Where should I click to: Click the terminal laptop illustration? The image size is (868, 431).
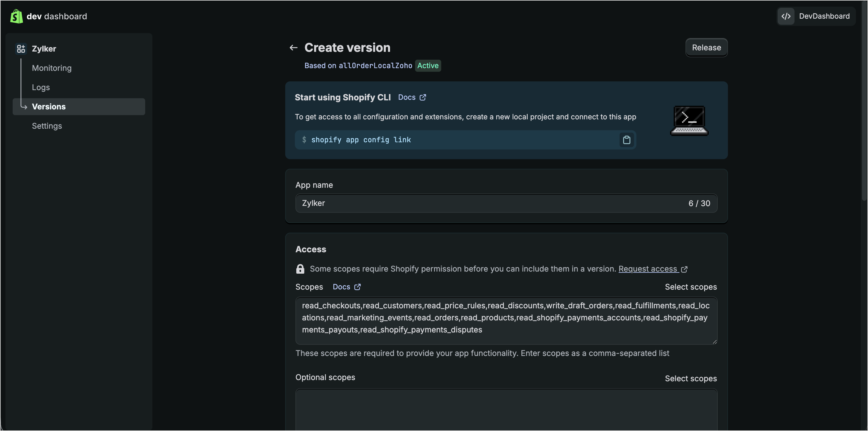[x=689, y=120]
